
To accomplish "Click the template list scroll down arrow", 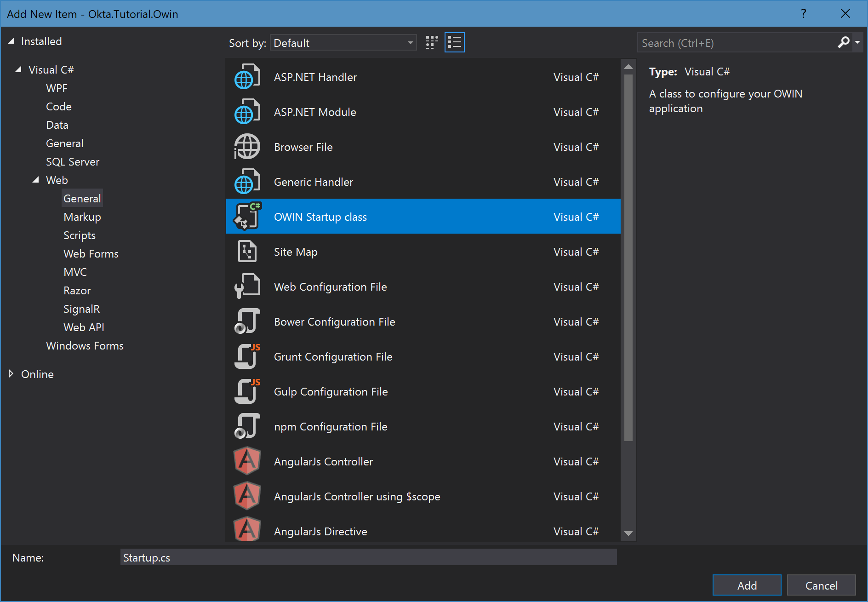I will (x=628, y=533).
